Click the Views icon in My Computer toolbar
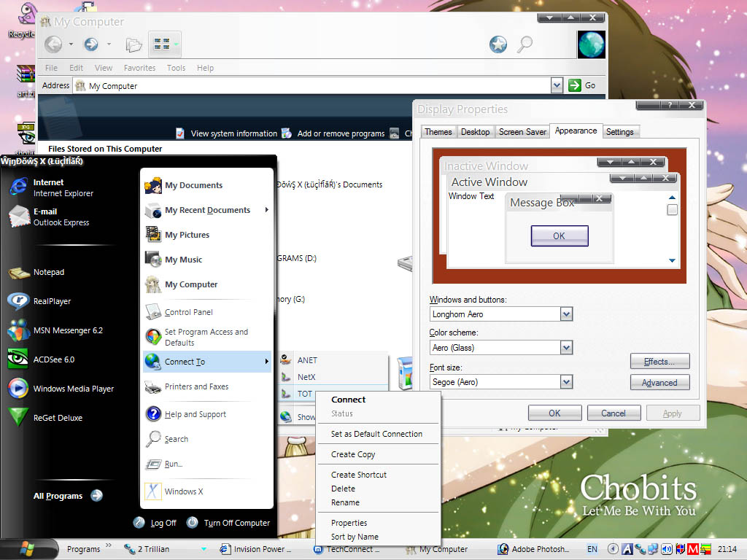This screenshot has height=560, width=747. pyautogui.click(x=164, y=44)
